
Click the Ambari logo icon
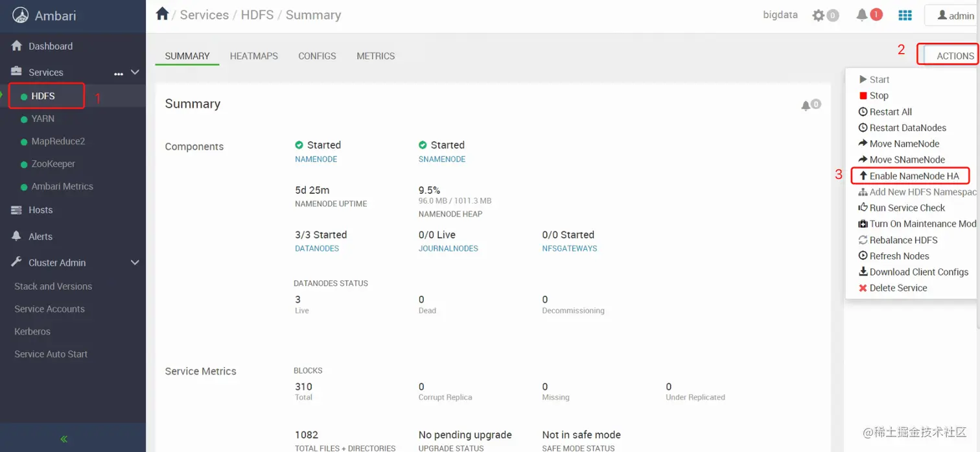coord(21,16)
